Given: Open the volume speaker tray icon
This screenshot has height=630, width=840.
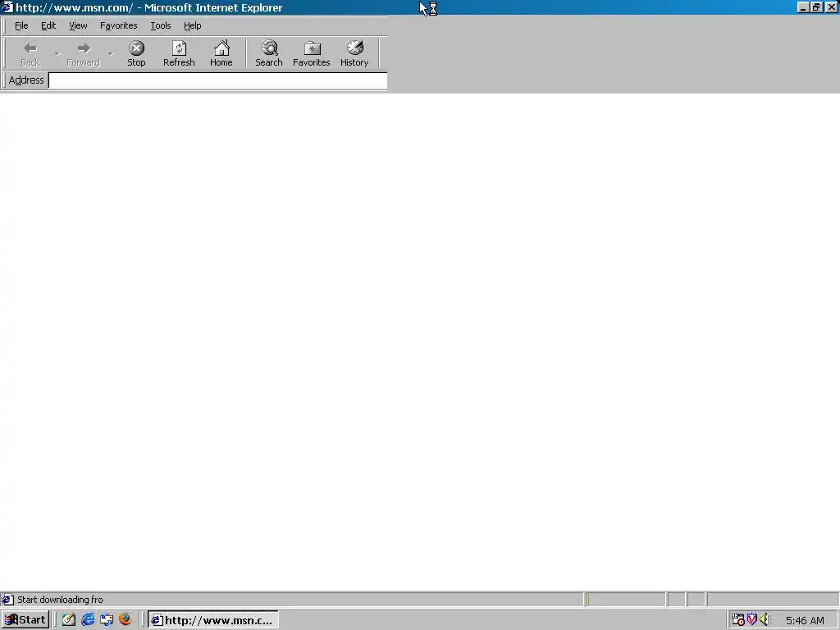Looking at the screenshot, I should point(764,619).
